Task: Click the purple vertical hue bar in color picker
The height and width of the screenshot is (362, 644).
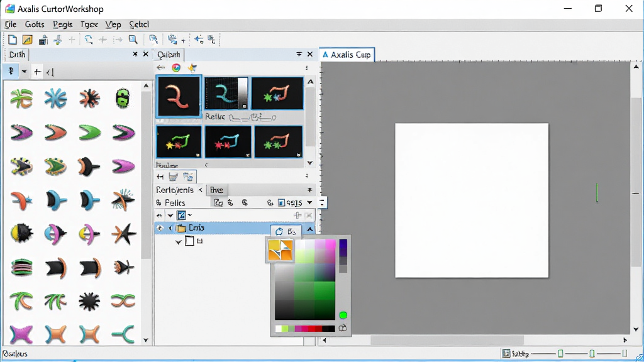Action: coord(343,255)
